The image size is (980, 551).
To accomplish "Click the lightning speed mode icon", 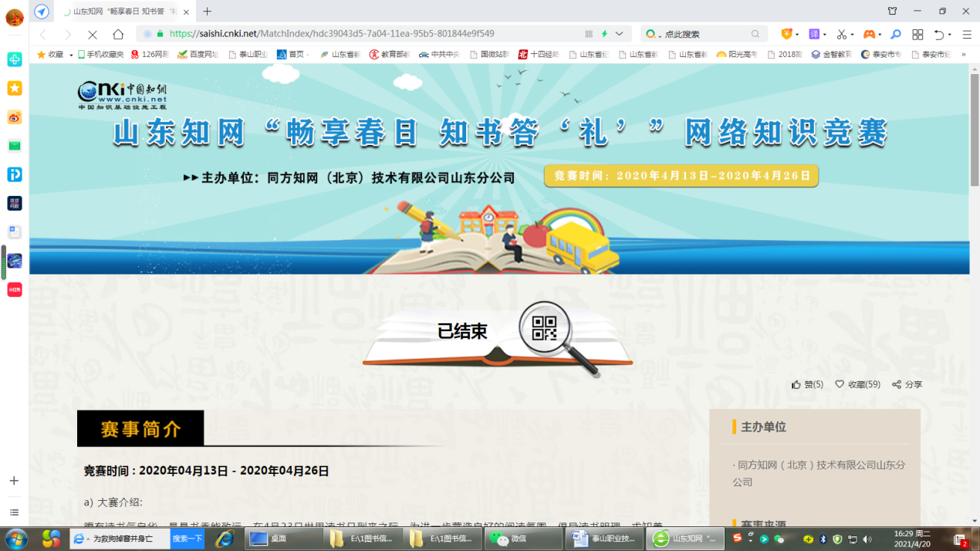I will pos(604,34).
